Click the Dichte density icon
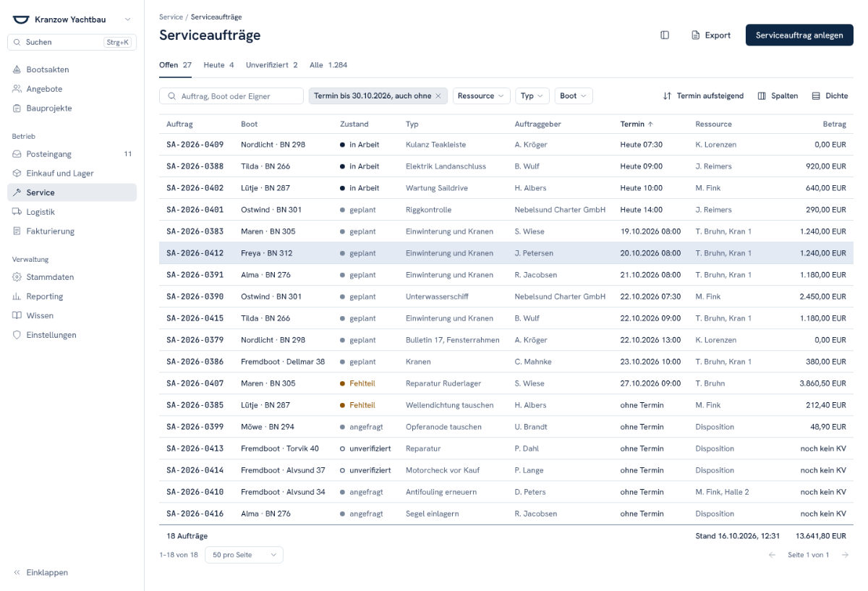 click(816, 96)
